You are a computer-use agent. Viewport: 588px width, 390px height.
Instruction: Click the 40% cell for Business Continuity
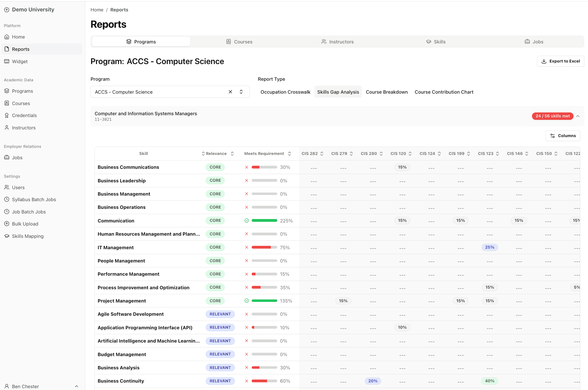490,381
